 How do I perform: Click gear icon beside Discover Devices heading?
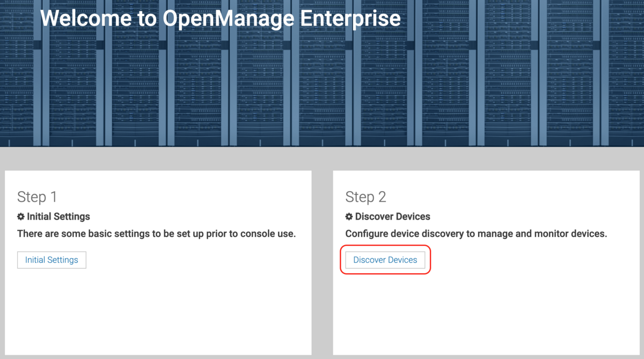point(349,217)
